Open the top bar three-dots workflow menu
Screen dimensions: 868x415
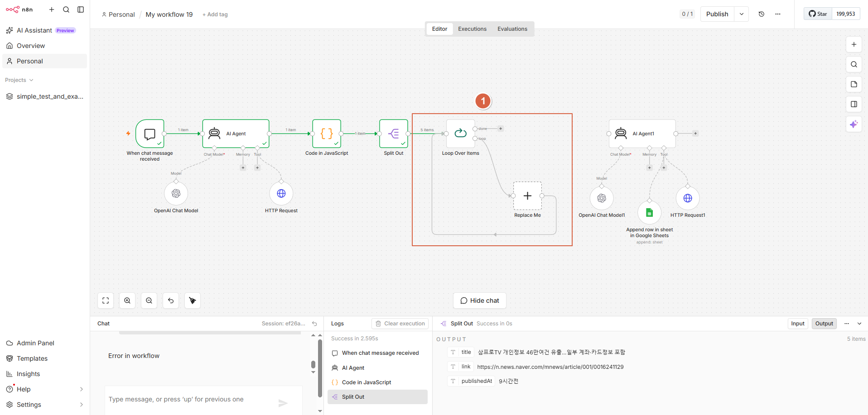[x=778, y=14]
